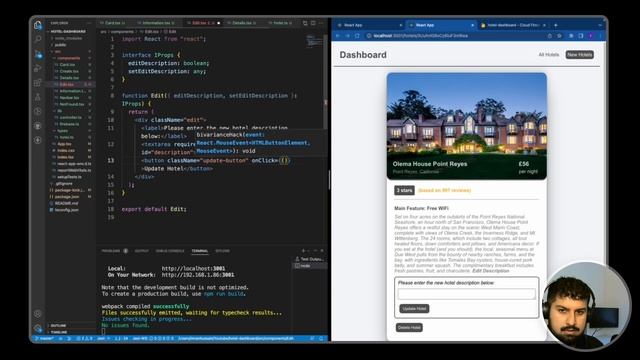
Task: Click the browser profile avatar icon
Action: [x=591, y=36]
